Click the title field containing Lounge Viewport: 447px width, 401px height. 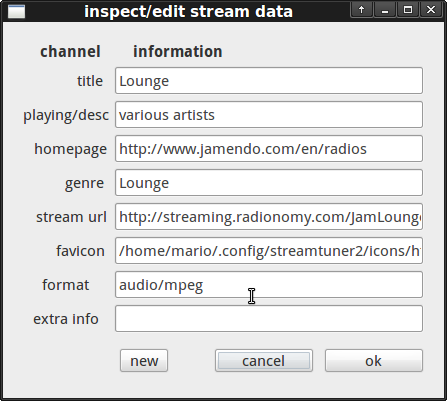[269, 81]
